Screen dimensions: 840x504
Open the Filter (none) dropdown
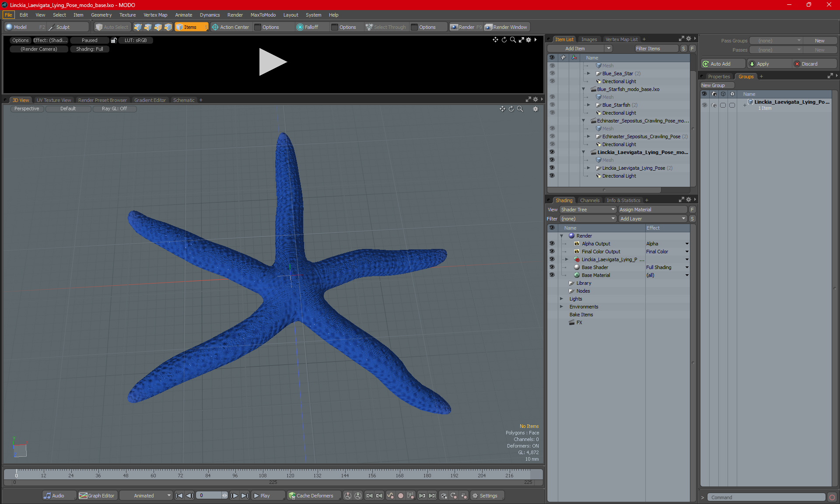coord(588,219)
